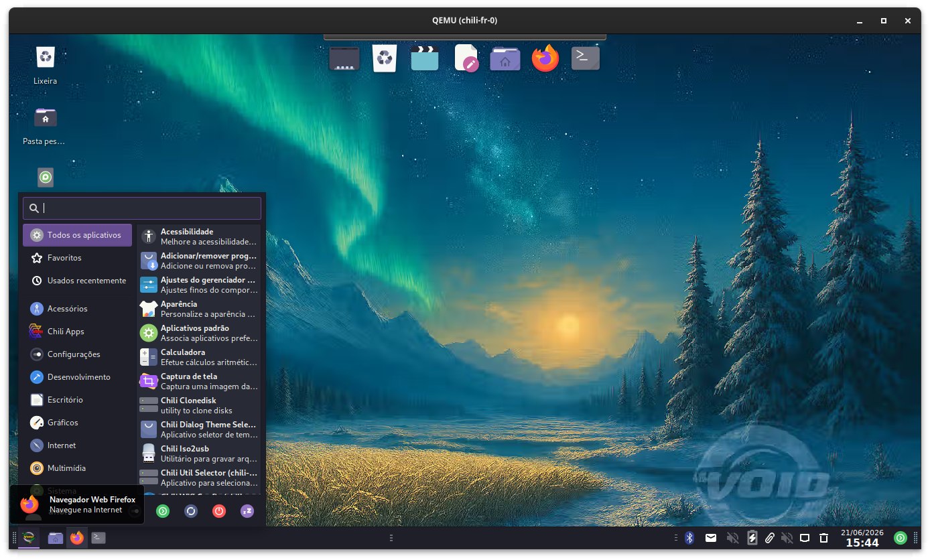930x560 pixels.
Task: Open the Favoritos category
Action: pos(77,258)
